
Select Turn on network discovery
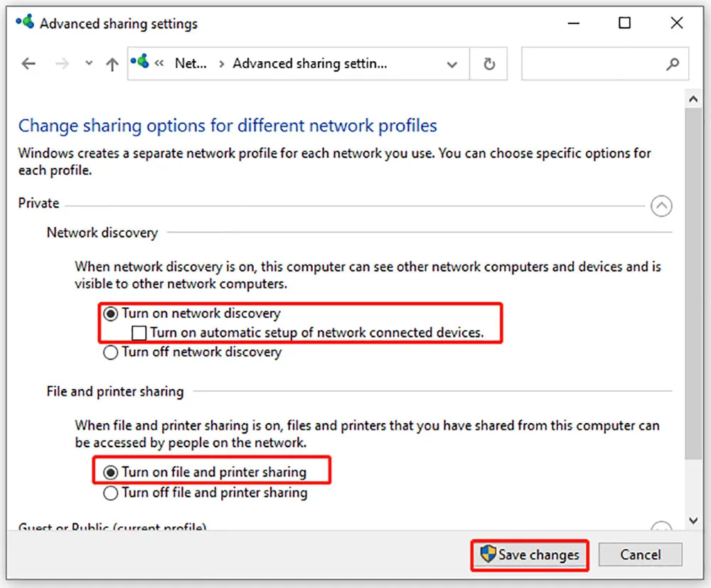pyautogui.click(x=111, y=314)
